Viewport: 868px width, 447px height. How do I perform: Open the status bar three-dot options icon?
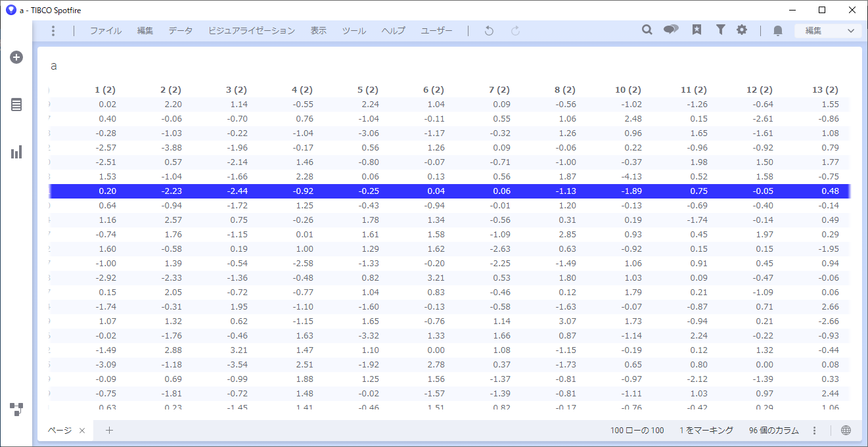(814, 431)
